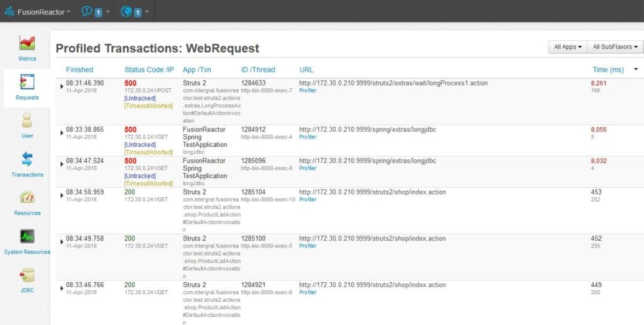Open the System Resources monitor icon
644x325 pixels.
click(27, 236)
